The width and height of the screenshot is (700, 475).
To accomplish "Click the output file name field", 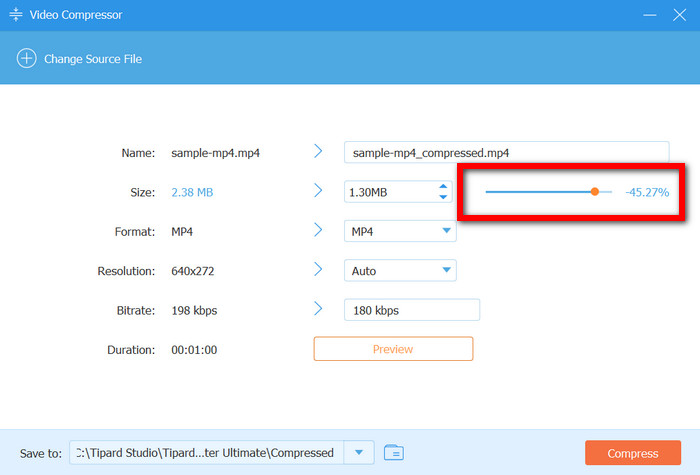I will point(505,152).
